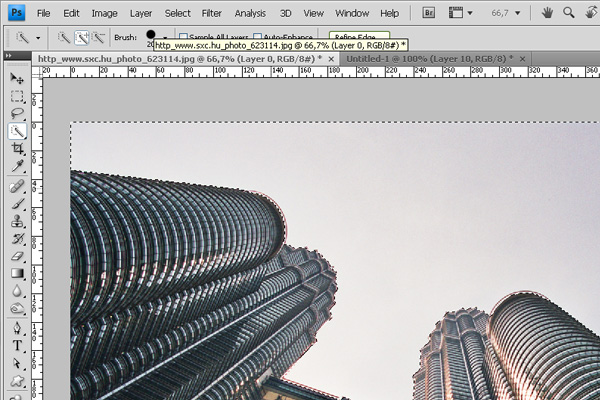Select the Healing Brush tool

coord(17,187)
